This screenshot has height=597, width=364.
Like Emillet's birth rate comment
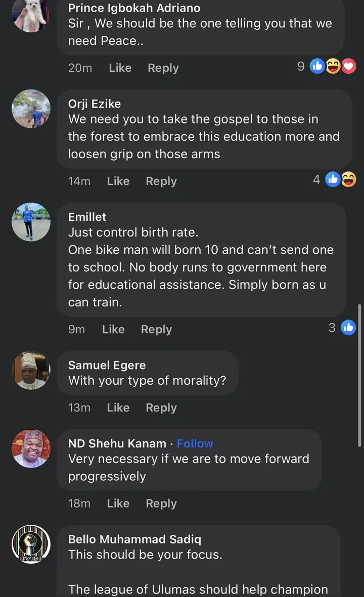coord(113,329)
